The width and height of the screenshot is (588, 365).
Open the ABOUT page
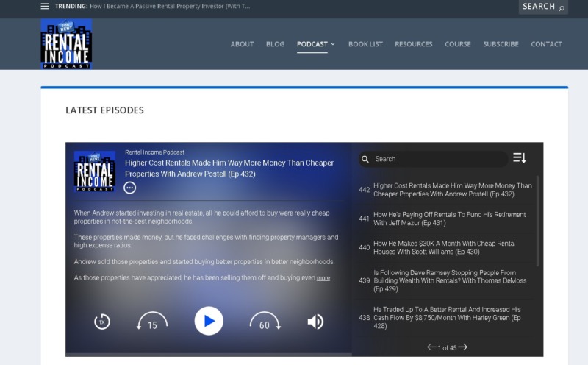[243, 44]
